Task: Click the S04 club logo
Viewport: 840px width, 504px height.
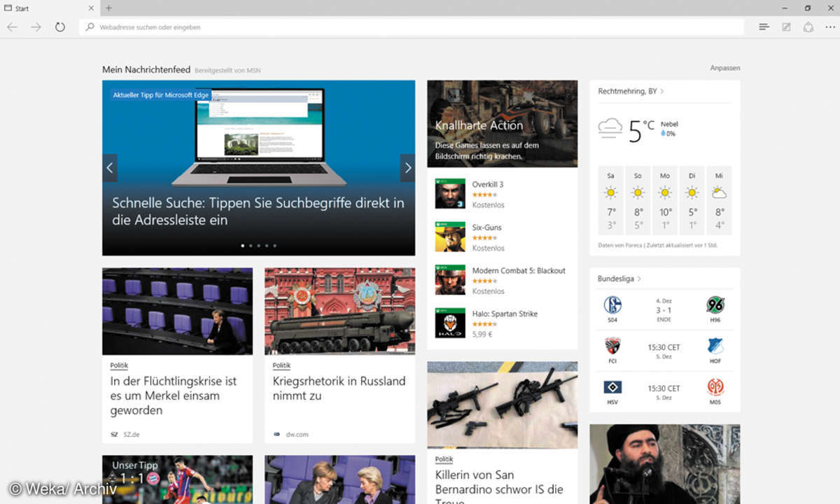Action: tap(612, 304)
